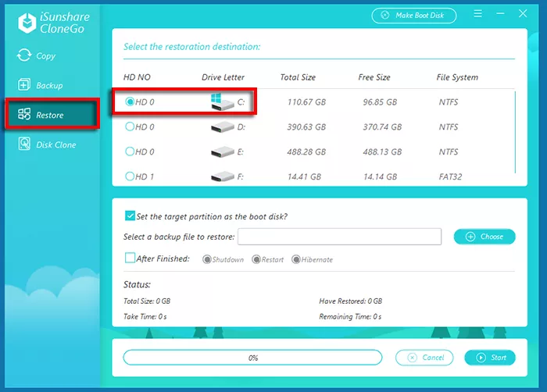The height and width of the screenshot is (392, 547).
Task: Toggle the set target as boot disk checkbox
Action: (130, 216)
